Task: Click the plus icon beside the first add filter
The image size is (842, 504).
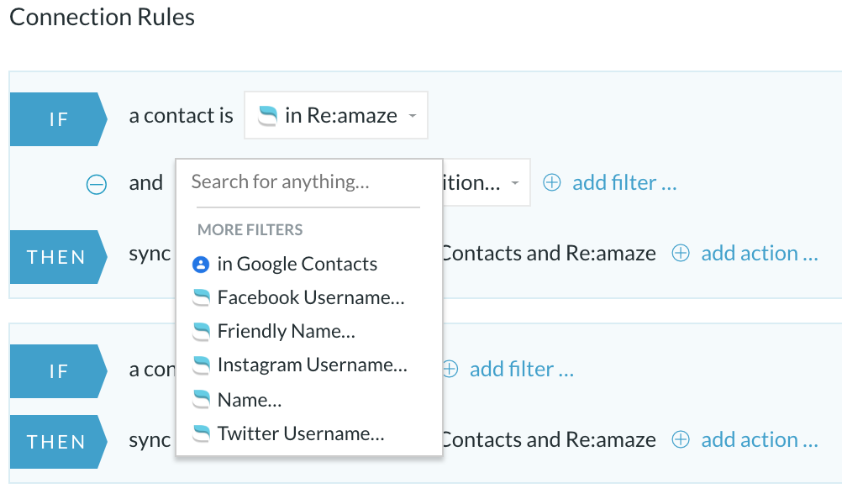Action: click(552, 182)
